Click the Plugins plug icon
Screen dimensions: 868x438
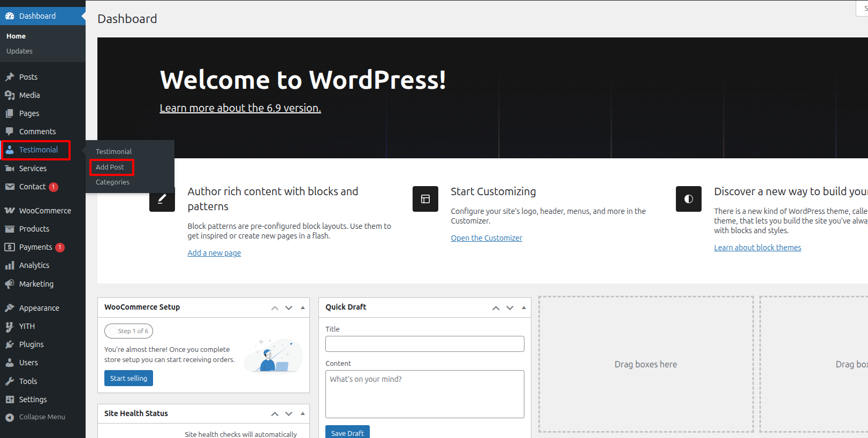(x=10, y=344)
